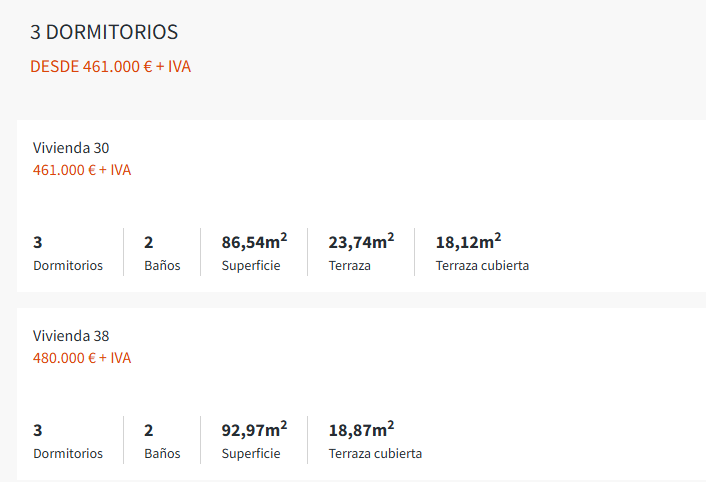
Task: Click the Superficie label below 92,97m²
Action: tap(251, 454)
